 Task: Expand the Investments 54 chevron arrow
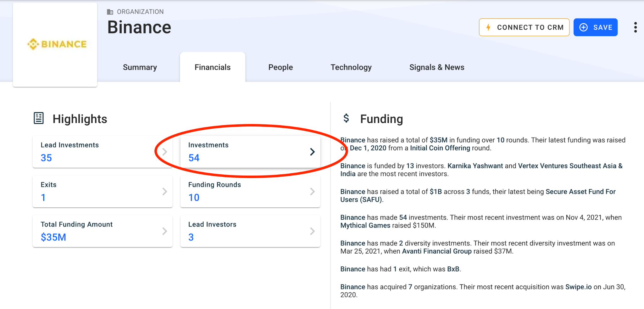pos(312,152)
